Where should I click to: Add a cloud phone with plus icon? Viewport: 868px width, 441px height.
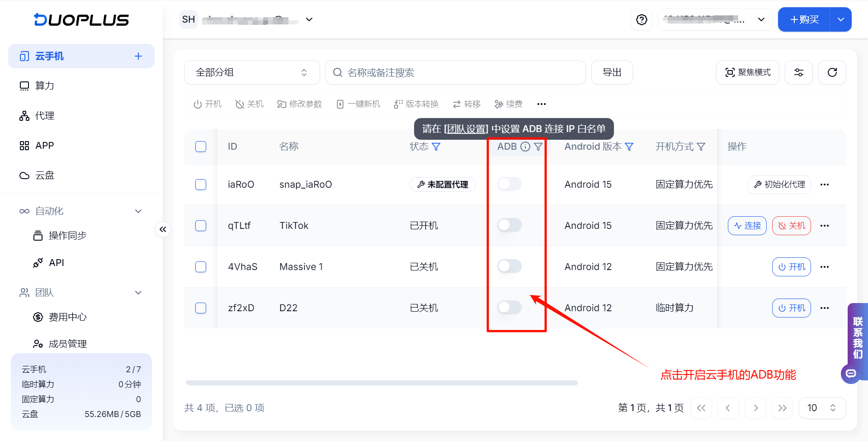138,56
